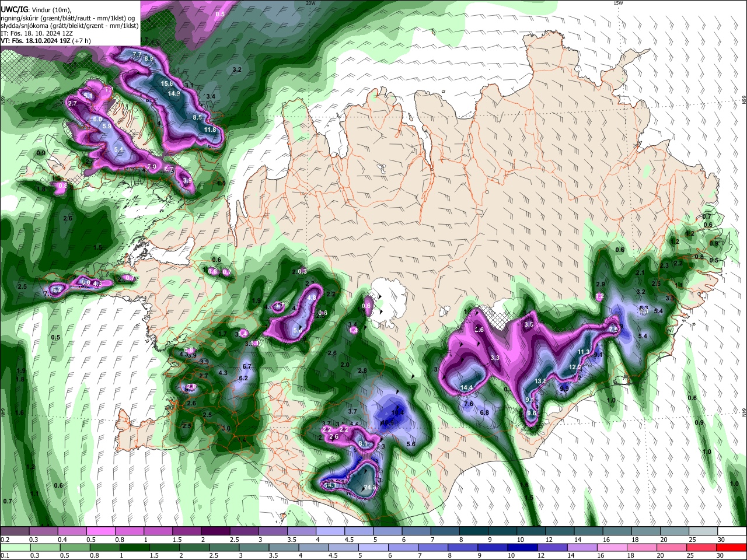Click the 6.7 value in the southwest
747x560 pixels.
click(x=246, y=366)
